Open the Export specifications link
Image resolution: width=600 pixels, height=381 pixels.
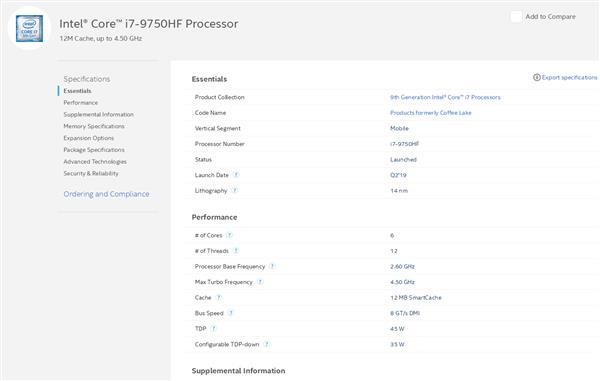tap(569, 77)
